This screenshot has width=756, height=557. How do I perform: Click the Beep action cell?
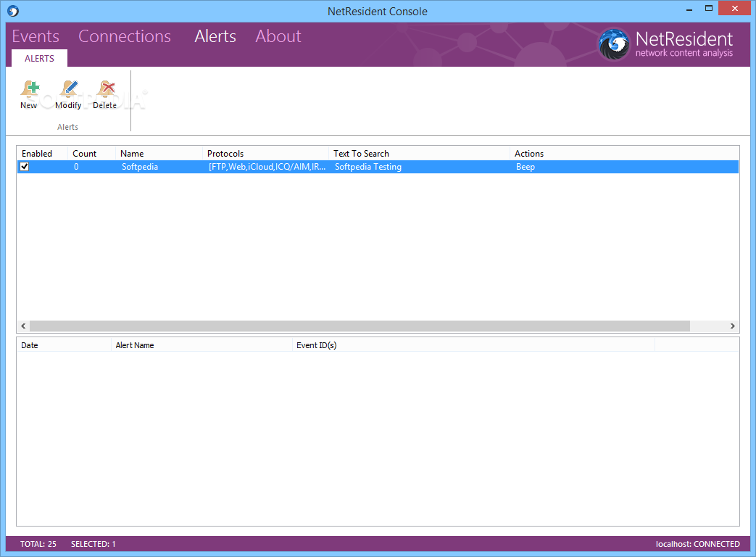pyautogui.click(x=526, y=167)
